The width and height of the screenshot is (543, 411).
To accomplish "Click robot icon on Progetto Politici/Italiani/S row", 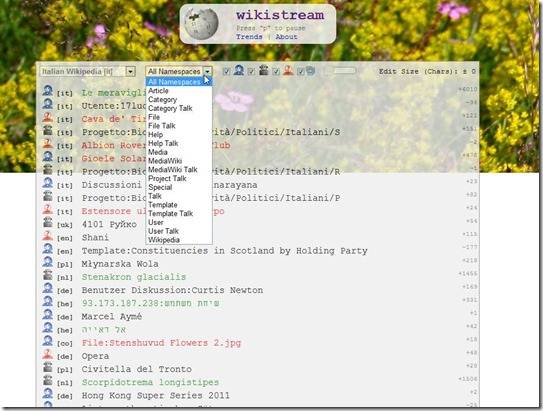I will pyautogui.click(x=47, y=130).
